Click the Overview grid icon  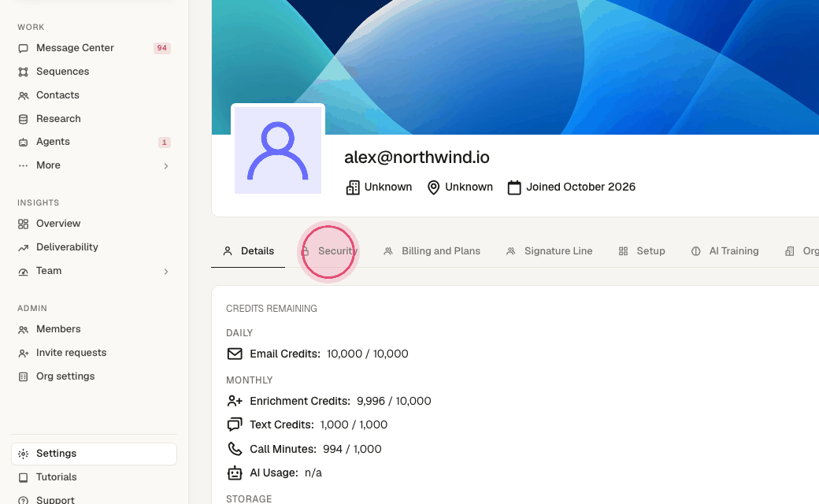(23, 224)
